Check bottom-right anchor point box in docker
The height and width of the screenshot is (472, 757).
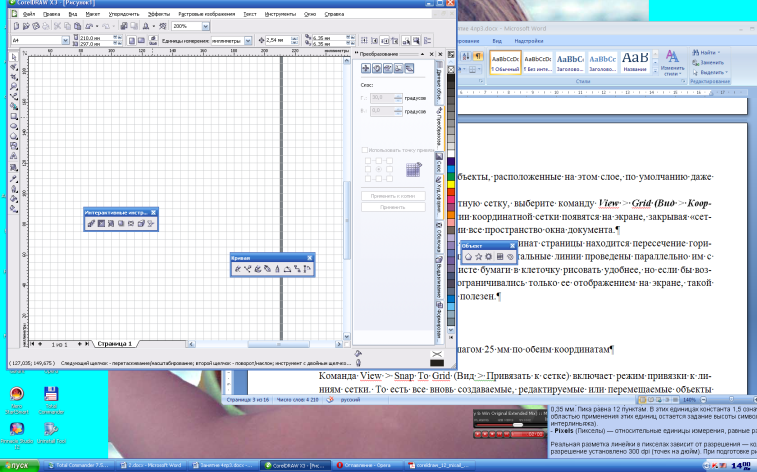[389, 179]
